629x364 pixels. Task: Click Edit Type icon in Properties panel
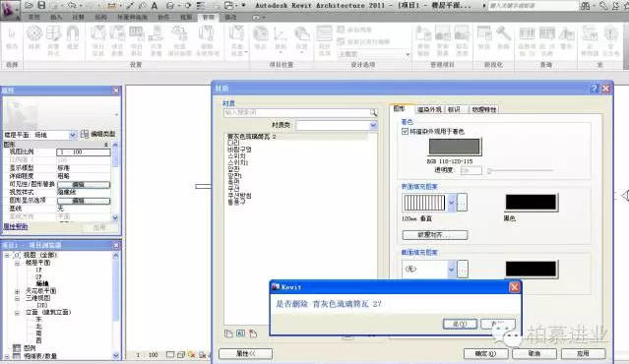tap(85, 135)
